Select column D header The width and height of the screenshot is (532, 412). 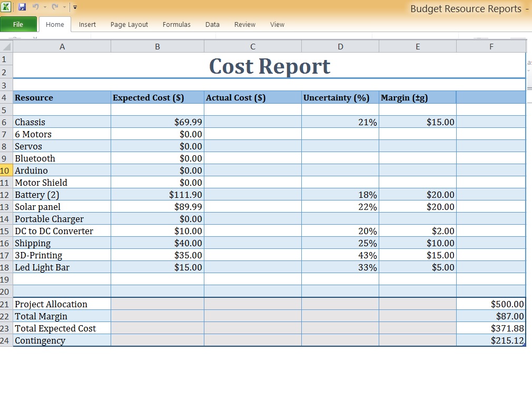click(x=340, y=46)
